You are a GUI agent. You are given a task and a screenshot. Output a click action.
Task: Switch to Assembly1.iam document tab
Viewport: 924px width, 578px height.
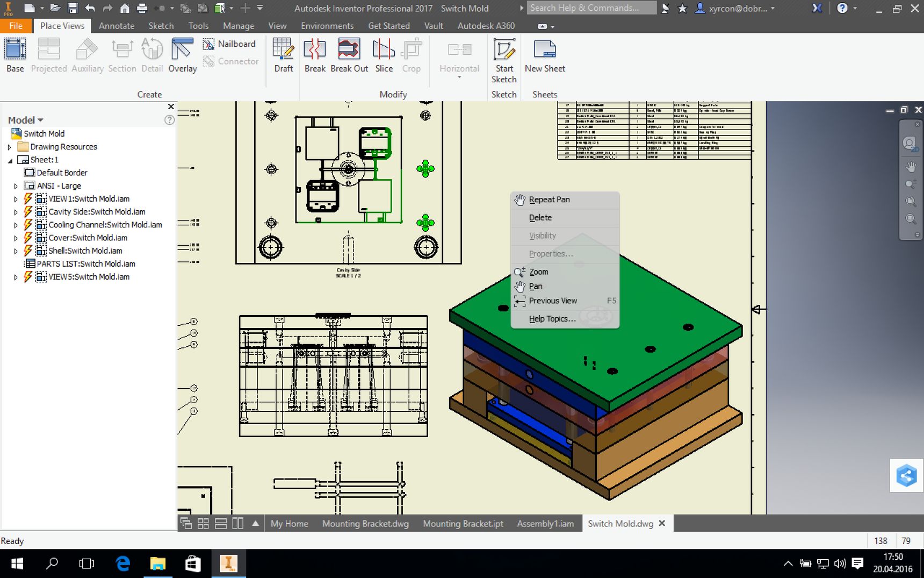[x=545, y=524]
